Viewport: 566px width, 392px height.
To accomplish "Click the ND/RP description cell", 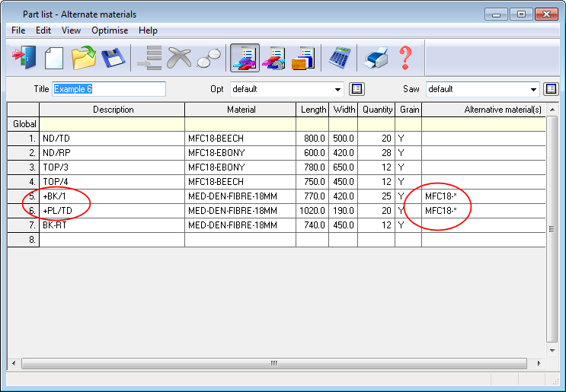I will 112,153.
